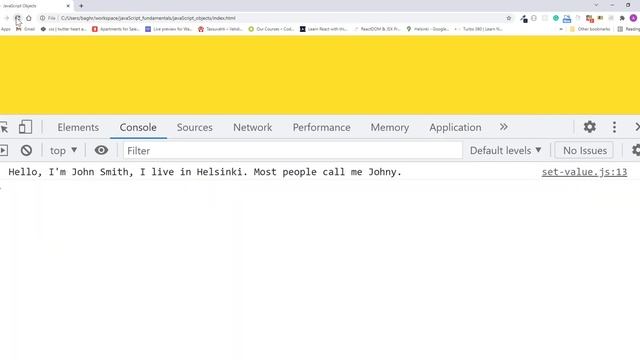The width and height of the screenshot is (640, 360).
Task: Click the green circular extension icon
Action: click(556, 18)
